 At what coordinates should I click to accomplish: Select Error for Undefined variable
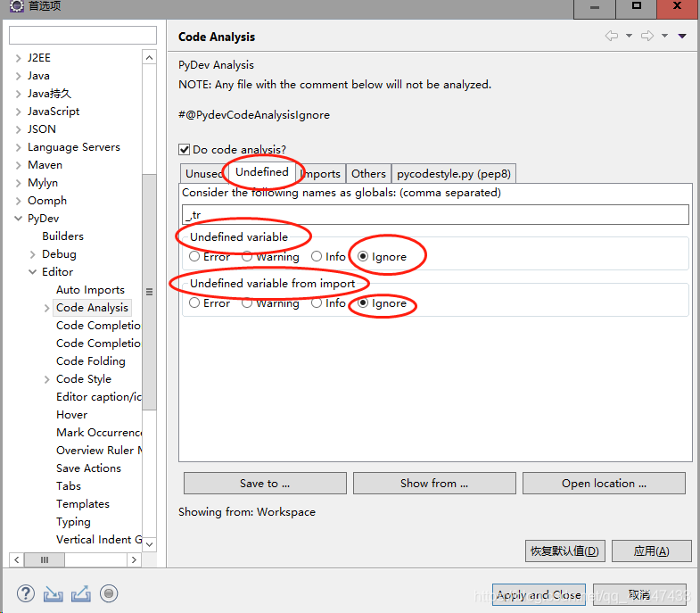coord(194,256)
